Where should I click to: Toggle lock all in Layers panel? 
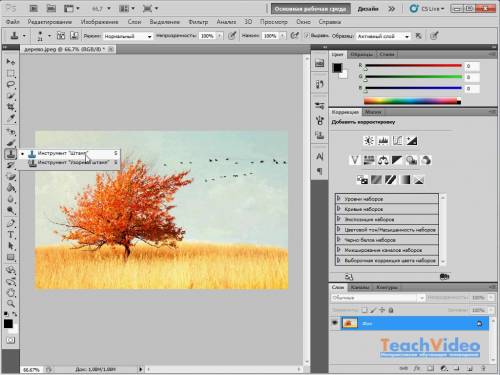(391, 310)
